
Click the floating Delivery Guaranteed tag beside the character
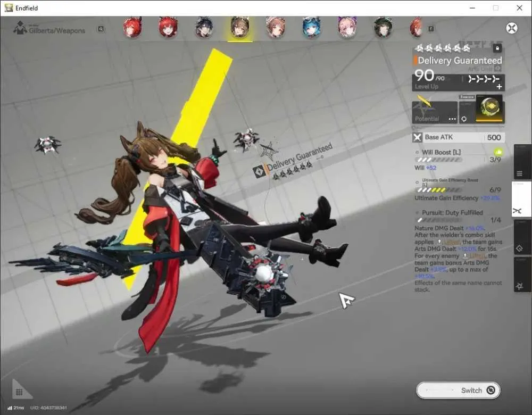tap(294, 161)
